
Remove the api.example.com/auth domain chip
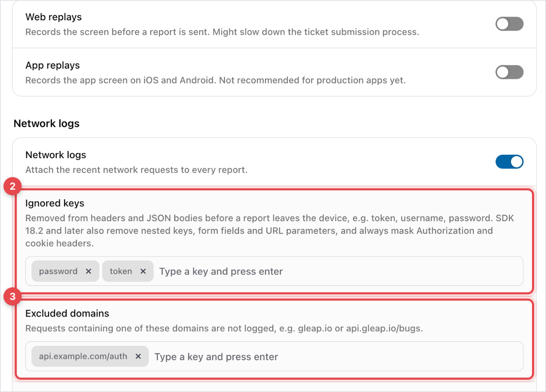tap(138, 356)
